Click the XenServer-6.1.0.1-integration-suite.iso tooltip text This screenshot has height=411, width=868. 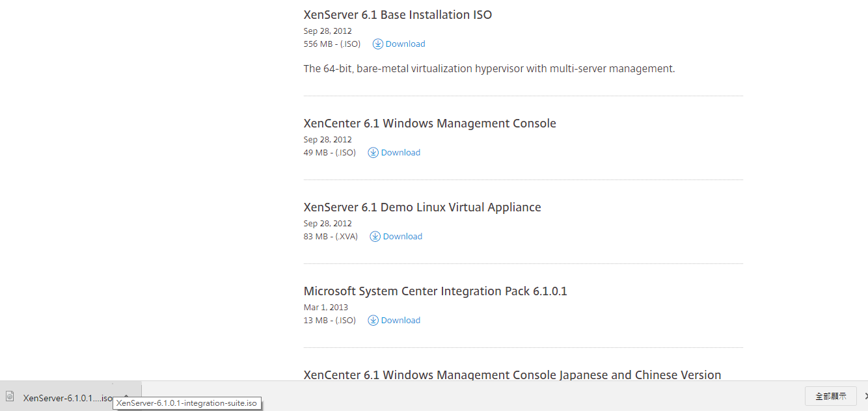pyautogui.click(x=187, y=403)
